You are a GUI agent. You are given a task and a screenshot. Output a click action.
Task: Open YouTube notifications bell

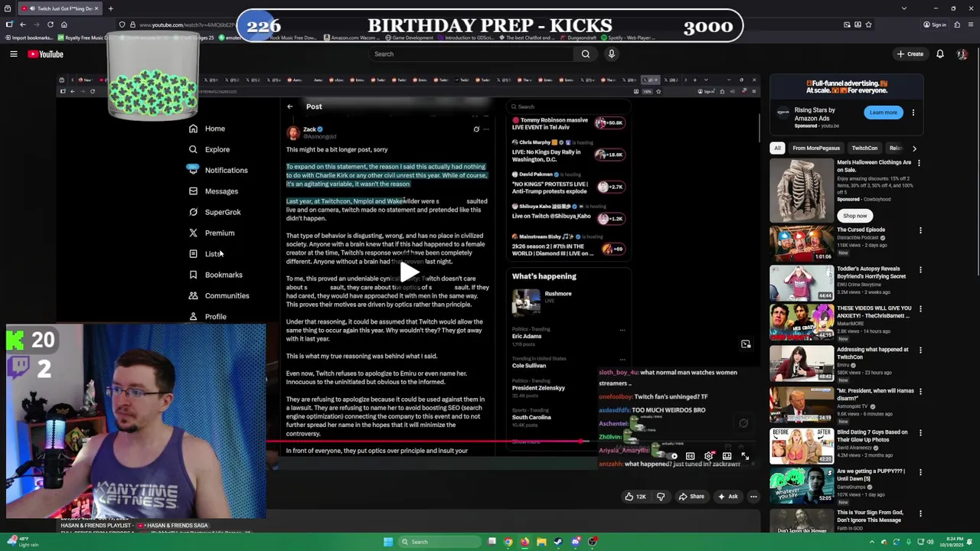[x=939, y=54]
